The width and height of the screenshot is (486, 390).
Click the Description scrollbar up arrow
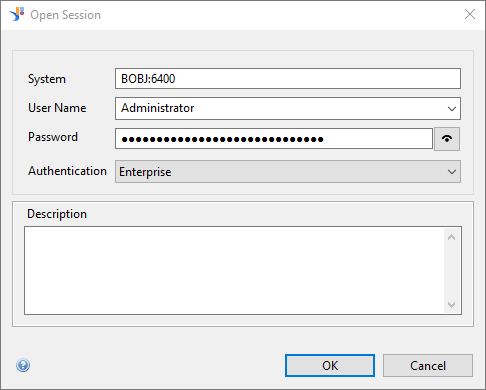point(452,237)
